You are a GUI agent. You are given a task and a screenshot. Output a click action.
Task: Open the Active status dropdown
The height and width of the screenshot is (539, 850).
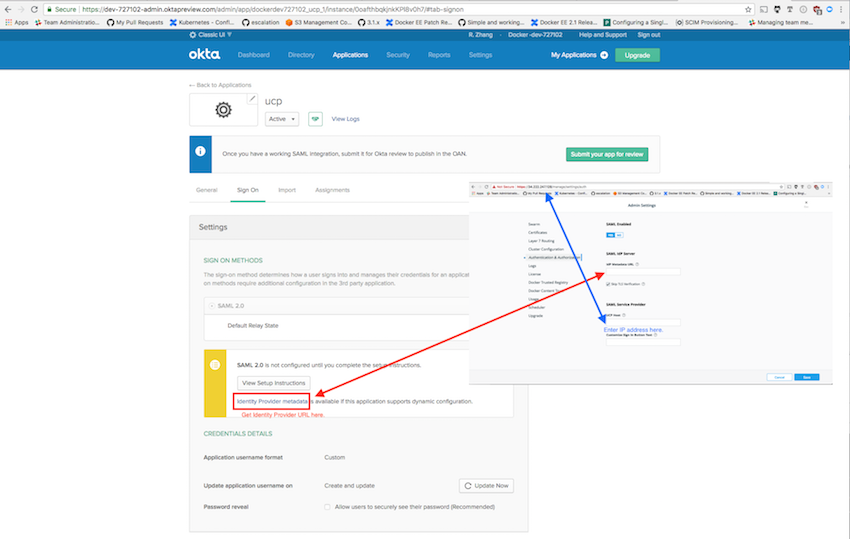[x=282, y=118]
